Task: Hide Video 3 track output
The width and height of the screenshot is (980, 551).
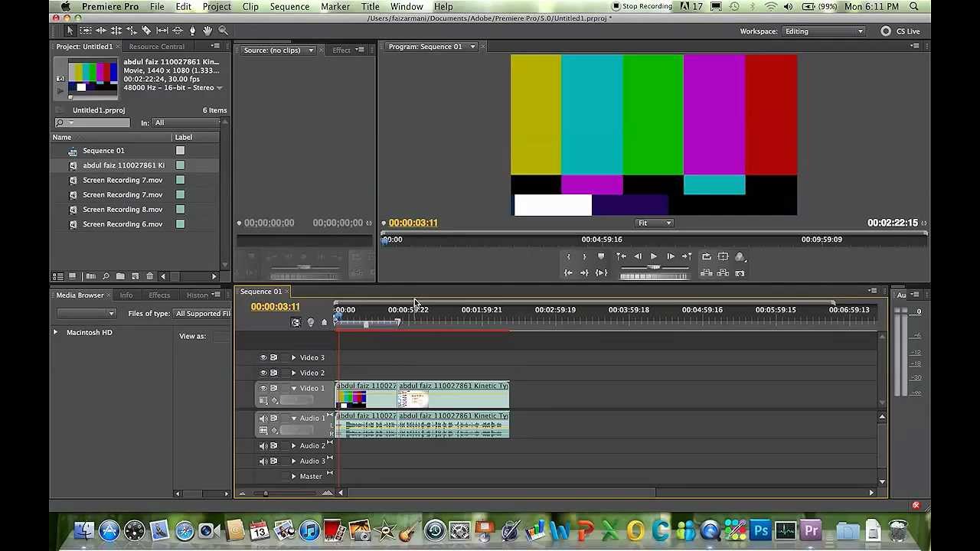Action: pyautogui.click(x=263, y=357)
